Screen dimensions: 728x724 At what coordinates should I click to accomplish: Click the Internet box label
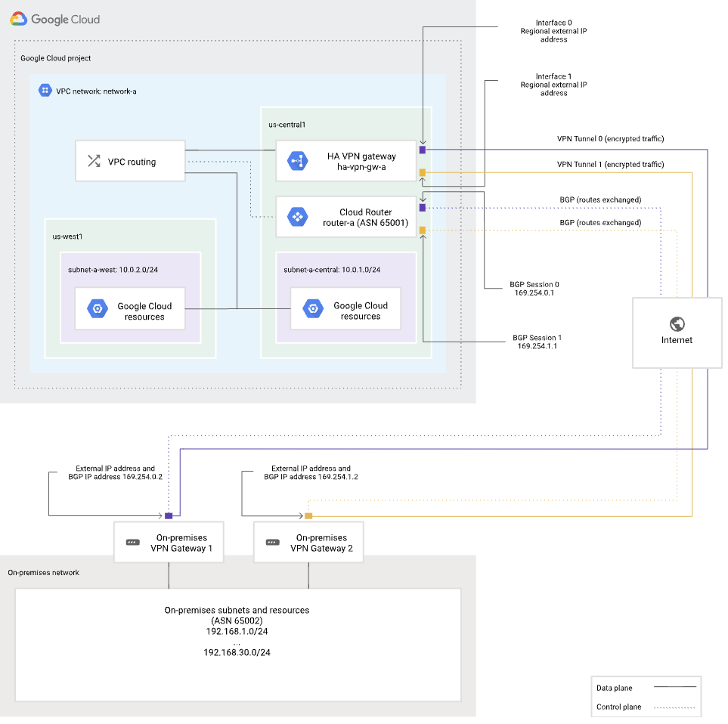[677, 340]
